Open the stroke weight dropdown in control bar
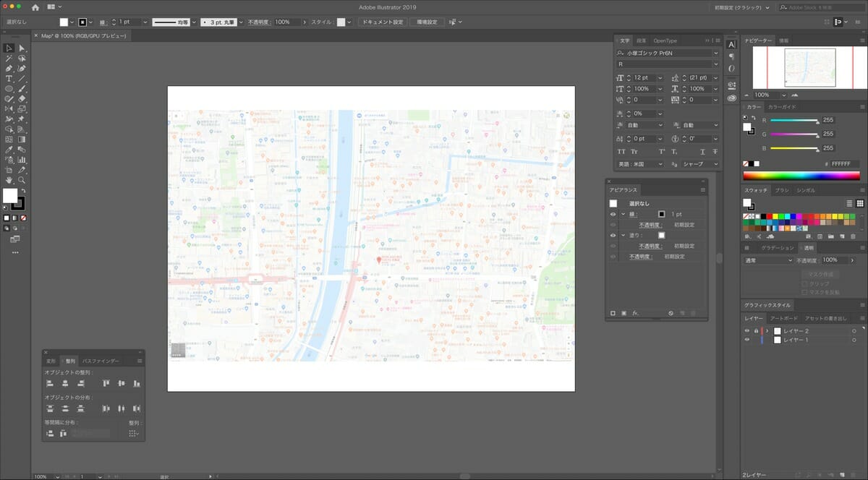Screen dimensions: 868x480 [144, 22]
